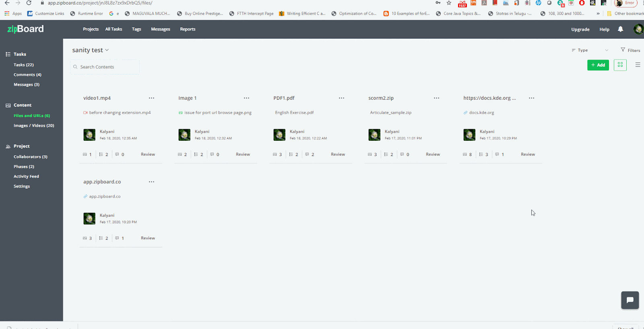This screenshot has width=644, height=329.
Task: Open Collaborators (3)
Action: [31, 157]
